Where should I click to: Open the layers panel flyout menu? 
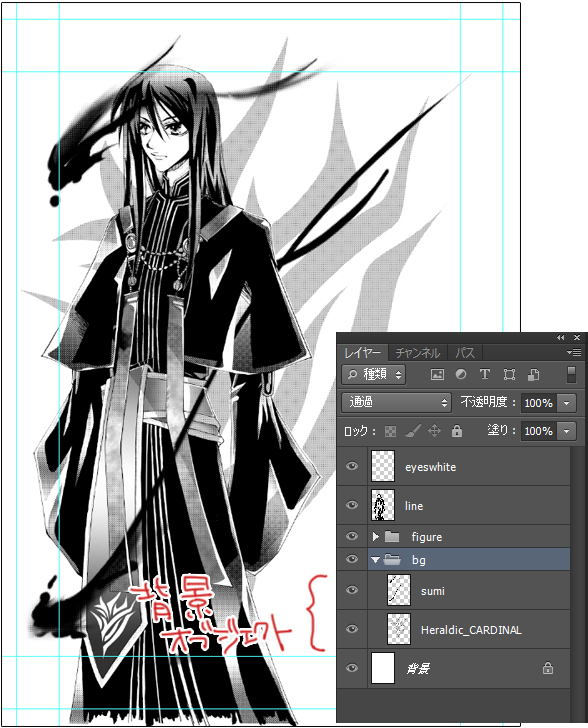click(574, 352)
